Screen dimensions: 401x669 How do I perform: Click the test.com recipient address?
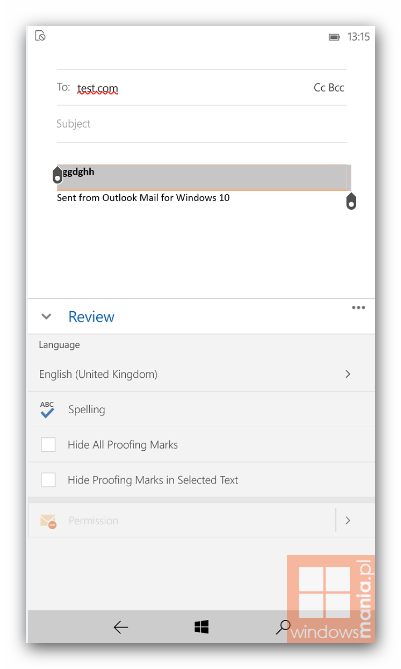coord(97,88)
